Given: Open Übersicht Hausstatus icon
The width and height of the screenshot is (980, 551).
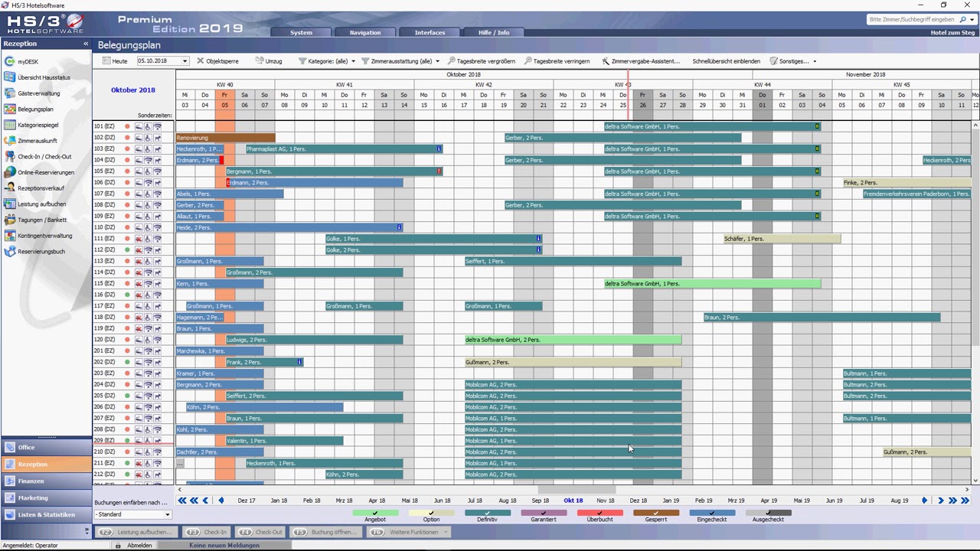Looking at the screenshot, I should click(9, 77).
